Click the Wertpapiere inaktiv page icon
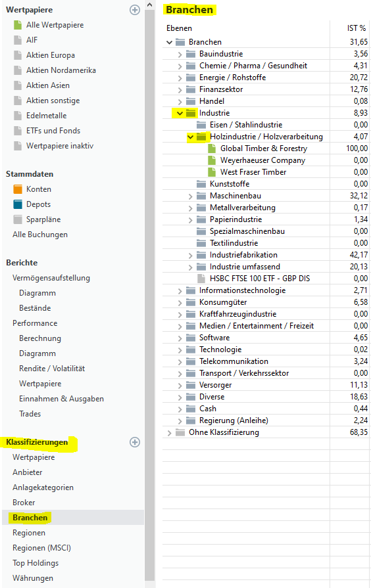This screenshot has height=588, width=371. (18, 146)
